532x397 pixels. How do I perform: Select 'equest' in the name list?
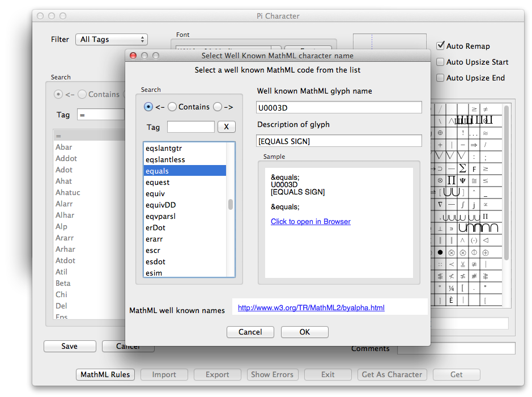point(185,182)
